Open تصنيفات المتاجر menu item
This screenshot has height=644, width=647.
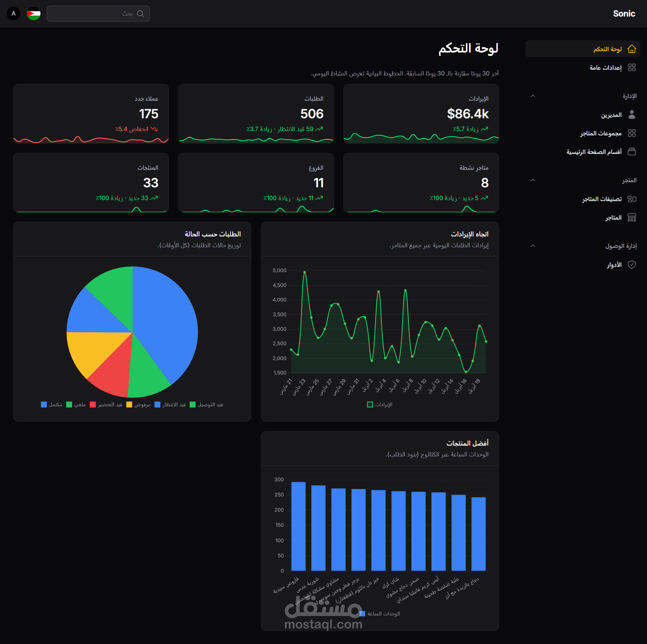click(x=583, y=199)
